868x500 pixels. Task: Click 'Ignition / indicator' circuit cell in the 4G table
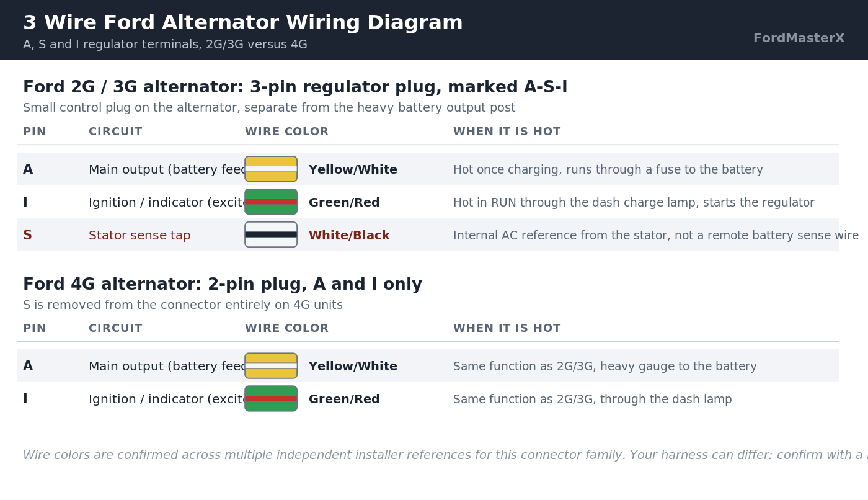click(167, 400)
